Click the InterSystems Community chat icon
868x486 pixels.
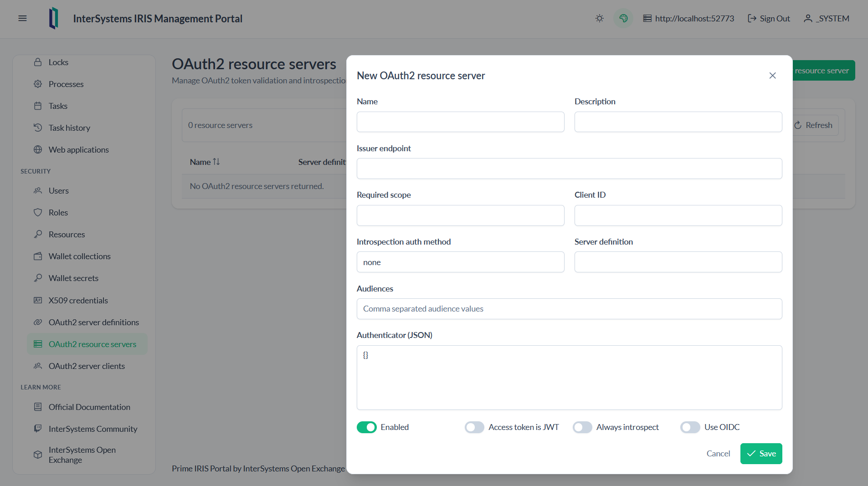(38, 429)
